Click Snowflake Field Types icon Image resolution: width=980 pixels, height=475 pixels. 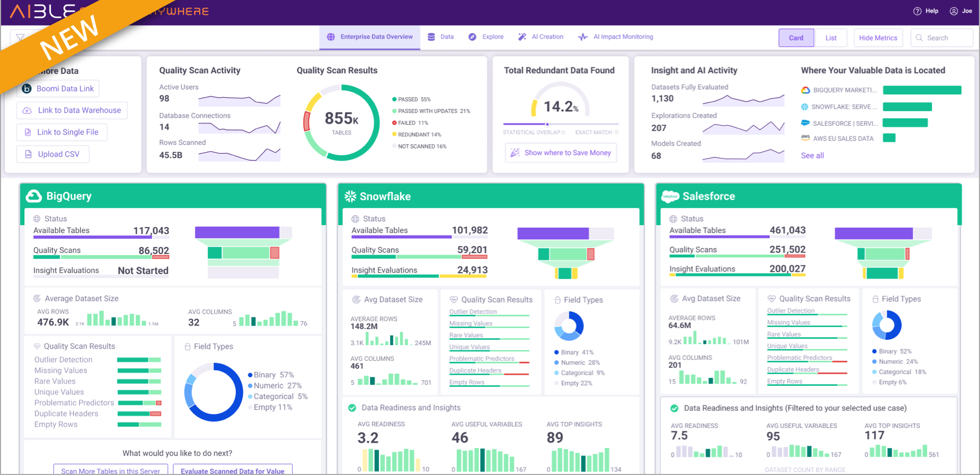tap(558, 300)
